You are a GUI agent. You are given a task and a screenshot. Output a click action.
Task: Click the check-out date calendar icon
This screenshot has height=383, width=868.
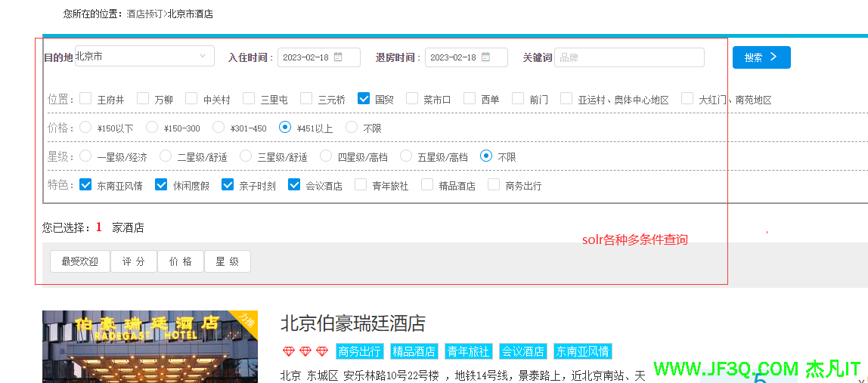click(485, 57)
